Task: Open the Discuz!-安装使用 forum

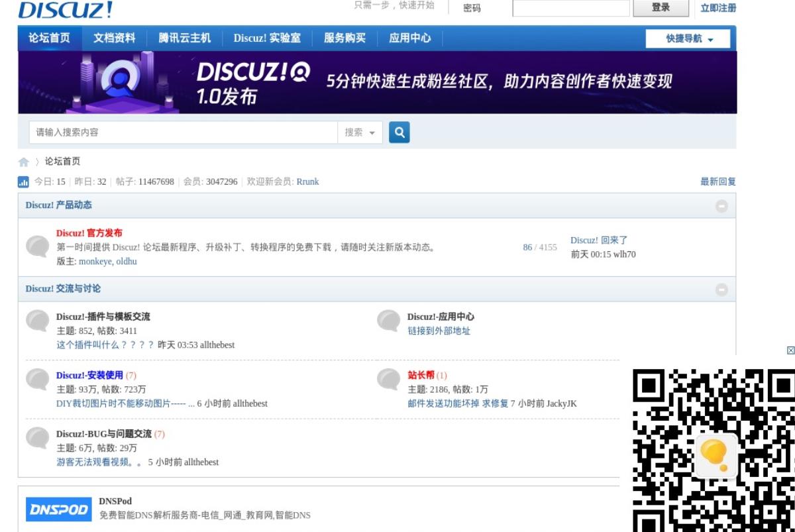Action: [x=89, y=375]
